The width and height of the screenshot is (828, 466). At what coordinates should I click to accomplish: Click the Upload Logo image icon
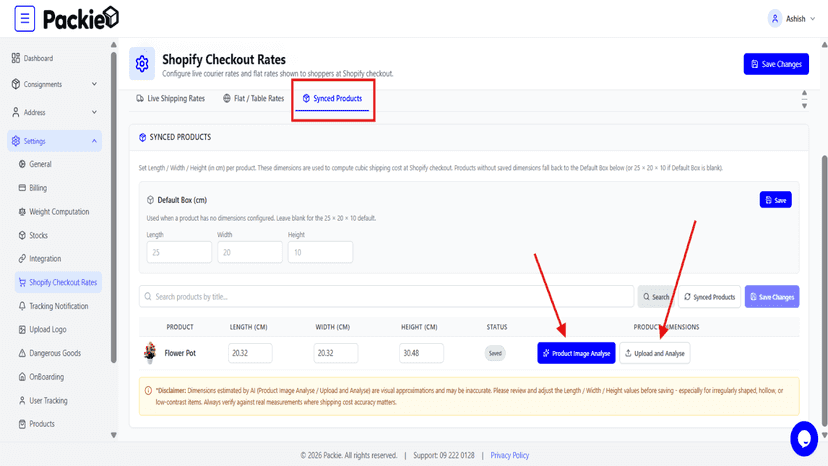22,329
